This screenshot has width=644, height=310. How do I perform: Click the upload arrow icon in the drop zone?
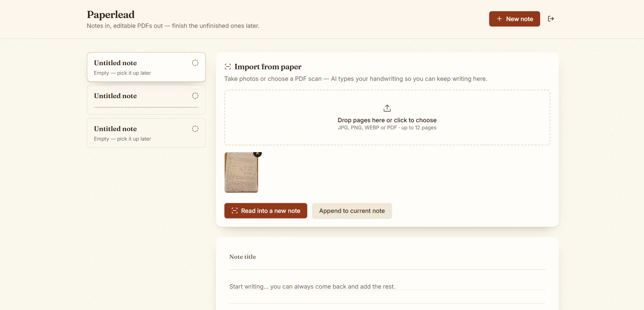pos(387,108)
